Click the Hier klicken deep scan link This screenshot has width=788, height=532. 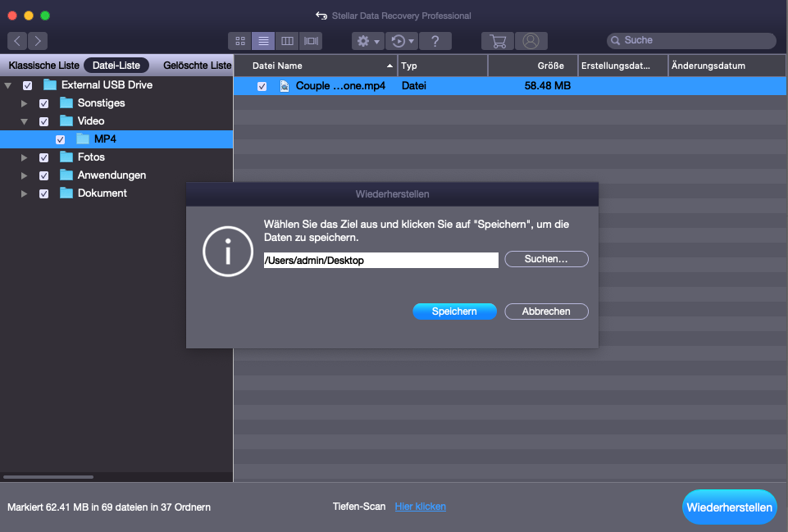[420, 507]
